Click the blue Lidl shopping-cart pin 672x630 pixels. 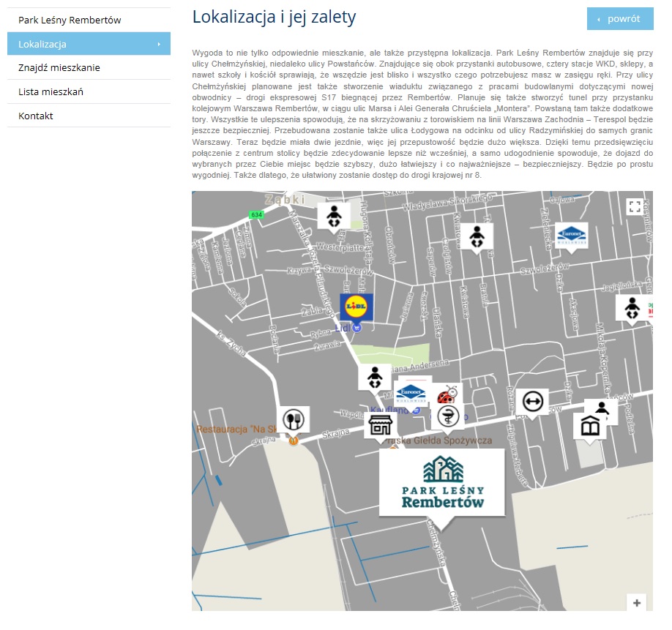click(356, 328)
